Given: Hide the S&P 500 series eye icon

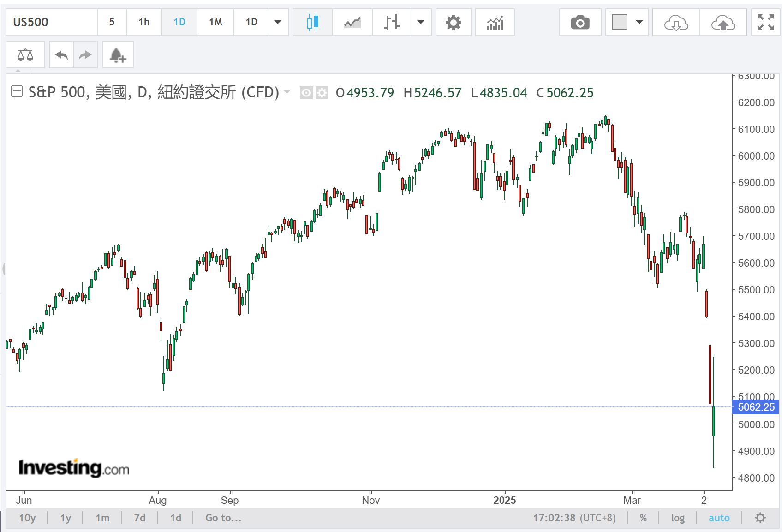Looking at the screenshot, I should pos(306,93).
